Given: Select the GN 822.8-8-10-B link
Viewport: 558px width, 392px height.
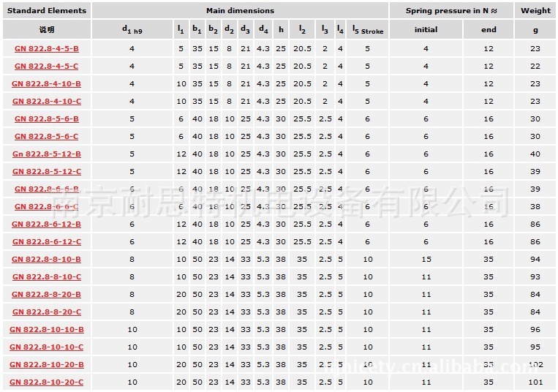Looking at the screenshot, I should click(47, 259).
